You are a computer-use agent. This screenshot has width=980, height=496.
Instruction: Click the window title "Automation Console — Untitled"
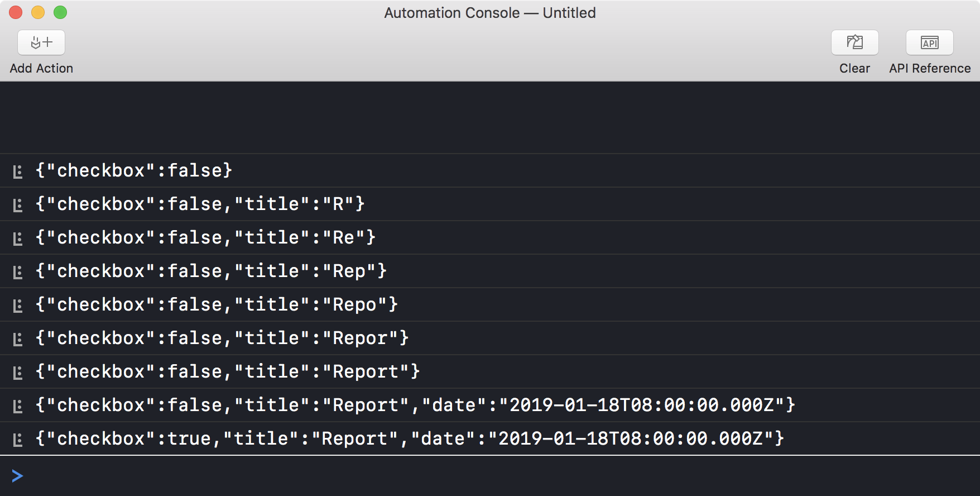pos(489,13)
